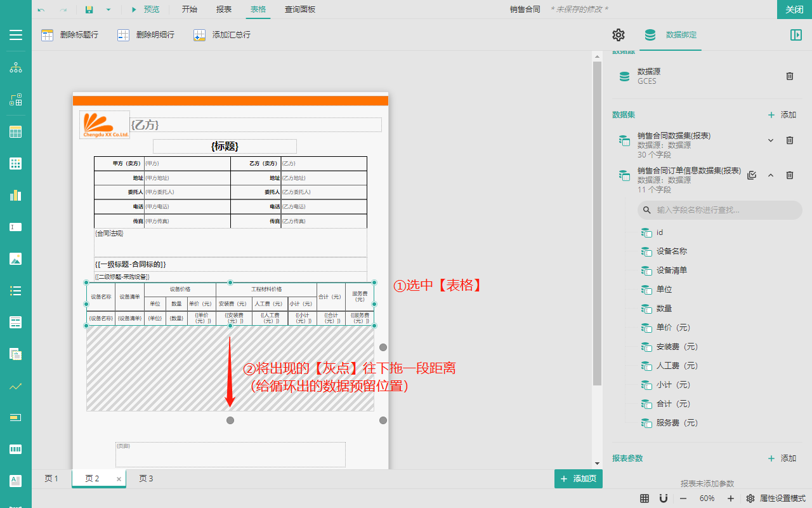Click the save icon in the top bar
This screenshot has width=812, height=508.
89,10
